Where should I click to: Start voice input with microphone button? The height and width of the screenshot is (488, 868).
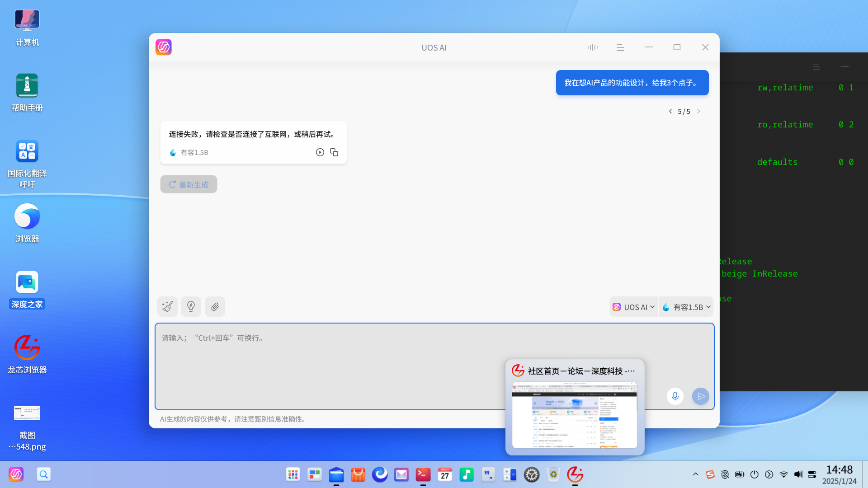click(x=675, y=396)
